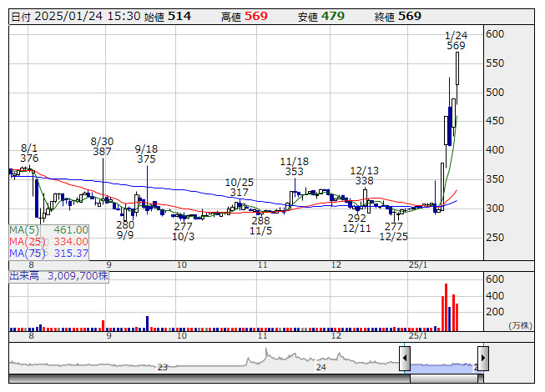Click the 288 11/5 low label
Viewport: 545px width, 392px height.
click(x=260, y=226)
